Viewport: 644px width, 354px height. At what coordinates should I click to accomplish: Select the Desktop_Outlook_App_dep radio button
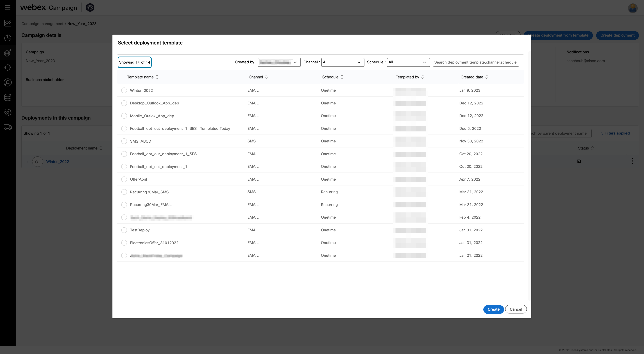coord(124,103)
